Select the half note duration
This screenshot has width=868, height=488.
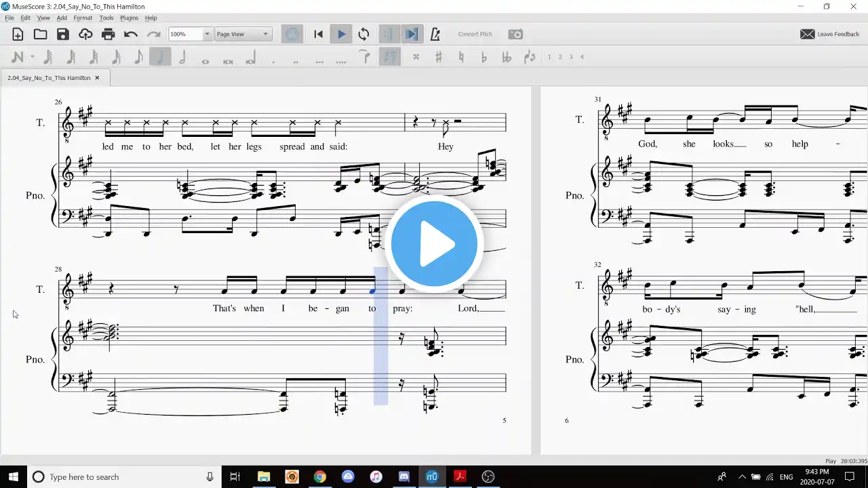(x=182, y=58)
